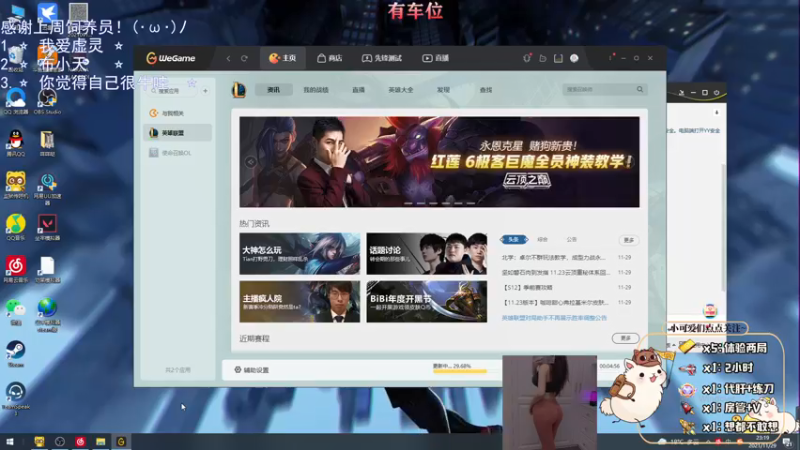Open the WeGame download manager icon
Viewport: 800px width, 450px height.
coord(558,58)
